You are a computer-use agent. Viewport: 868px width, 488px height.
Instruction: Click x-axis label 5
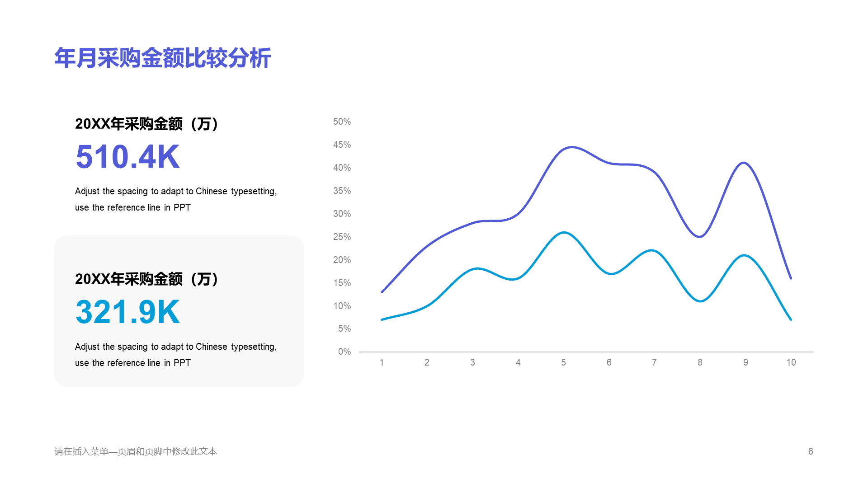pyautogui.click(x=564, y=362)
